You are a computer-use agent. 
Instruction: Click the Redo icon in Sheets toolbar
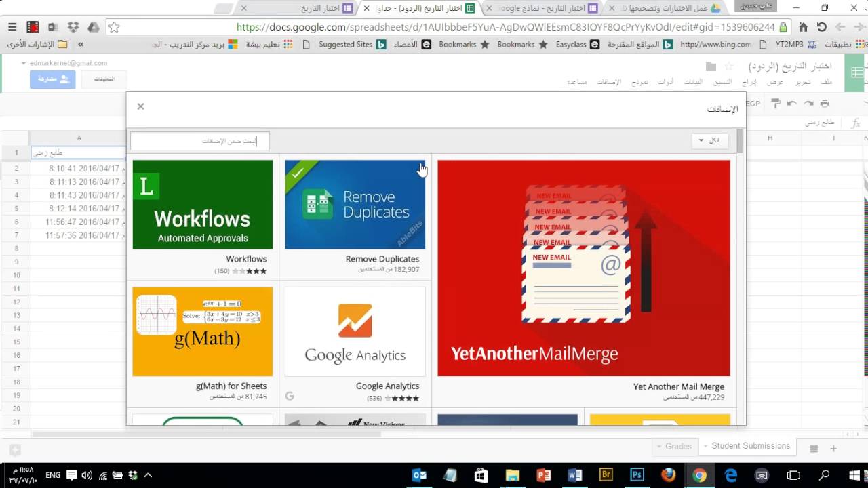[x=808, y=104]
